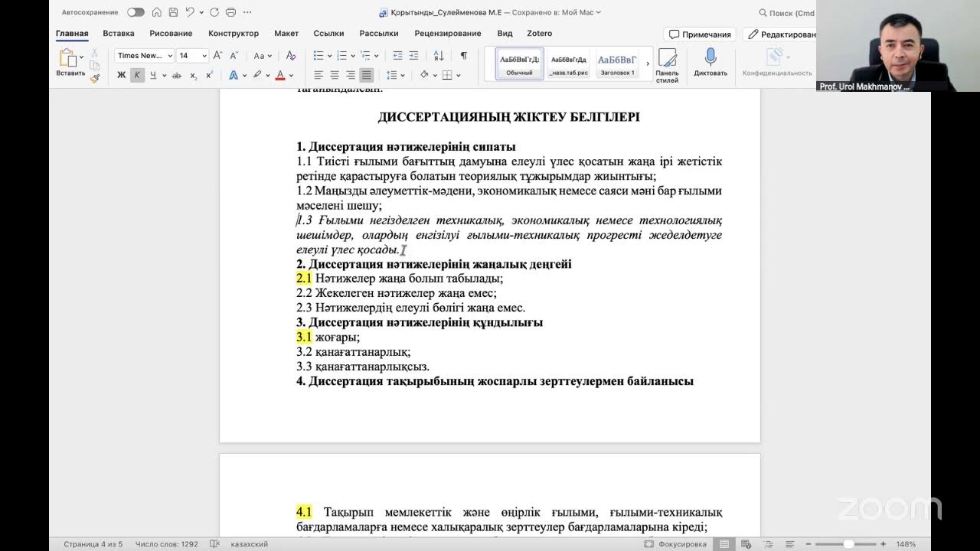This screenshot has width=980, height=551.
Task: Expand the paste options arrow
Action: [81, 57]
